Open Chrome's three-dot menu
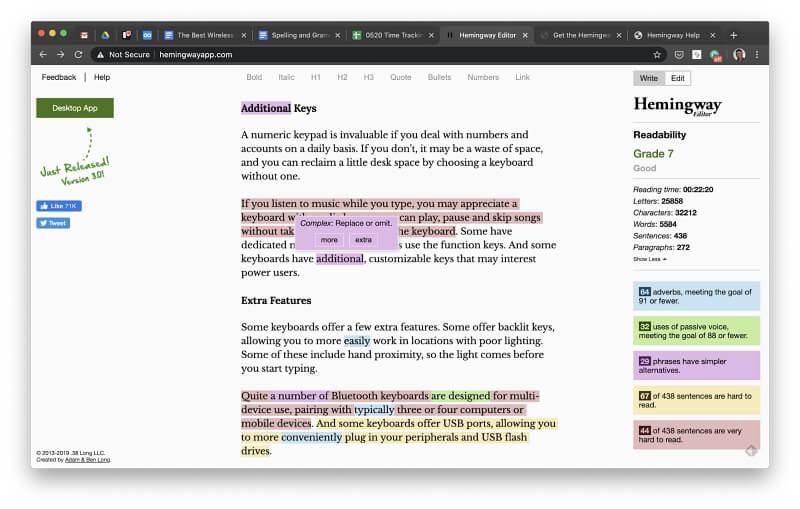The width and height of the screenshot is (800, 509). pos(757,55)
